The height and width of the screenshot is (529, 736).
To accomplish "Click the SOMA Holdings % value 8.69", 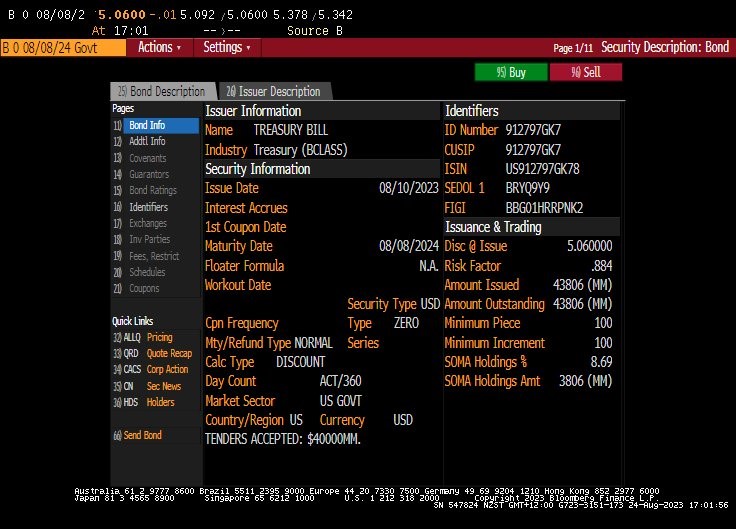I will (x=601, y=362).
